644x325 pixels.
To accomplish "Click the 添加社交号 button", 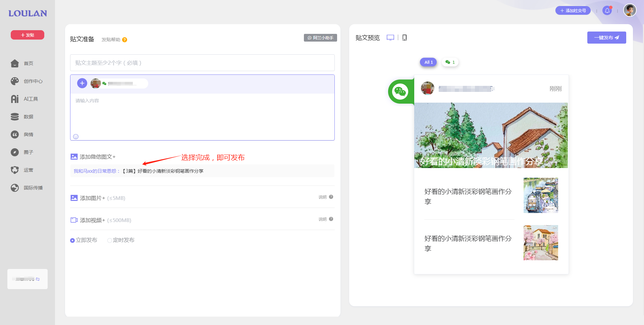I will pyautogui.click(x=573, y=11).
